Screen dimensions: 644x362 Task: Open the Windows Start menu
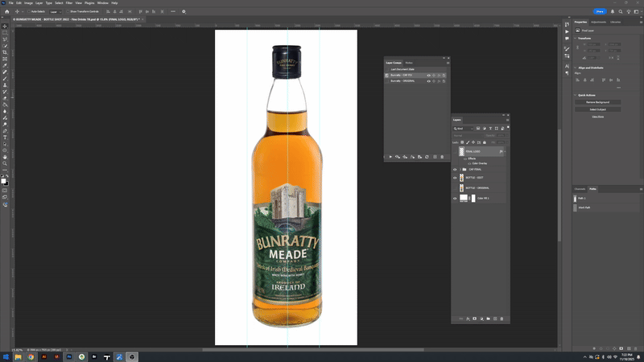[x=6, y=357]
